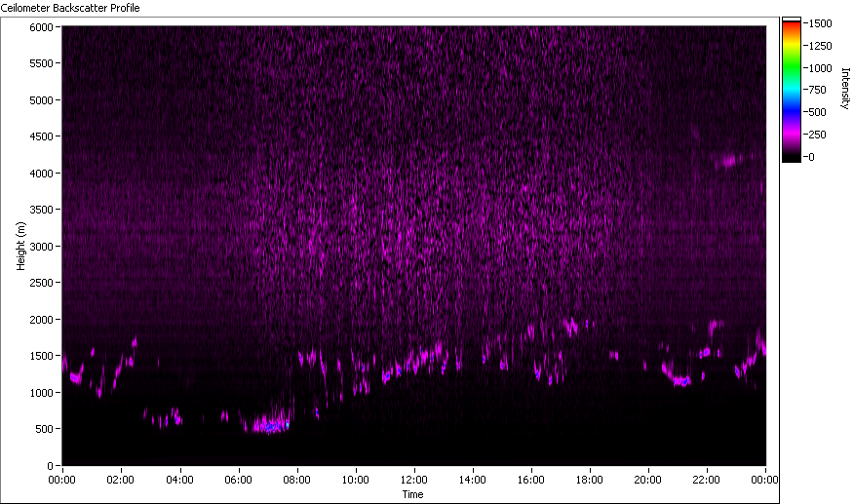Image resolution: width=854 pixels, height=504 pixels.
Task: Click the 0 height tick label
Action: pos(50,466)
